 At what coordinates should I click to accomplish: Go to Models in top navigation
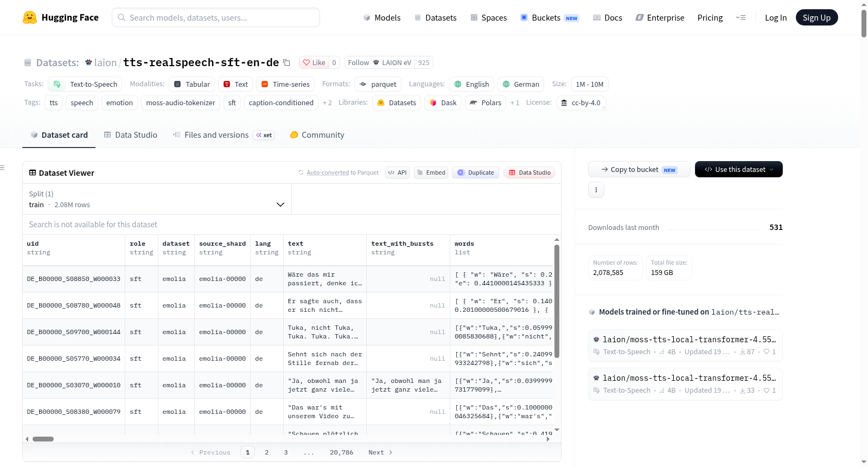tap(382, 17)
